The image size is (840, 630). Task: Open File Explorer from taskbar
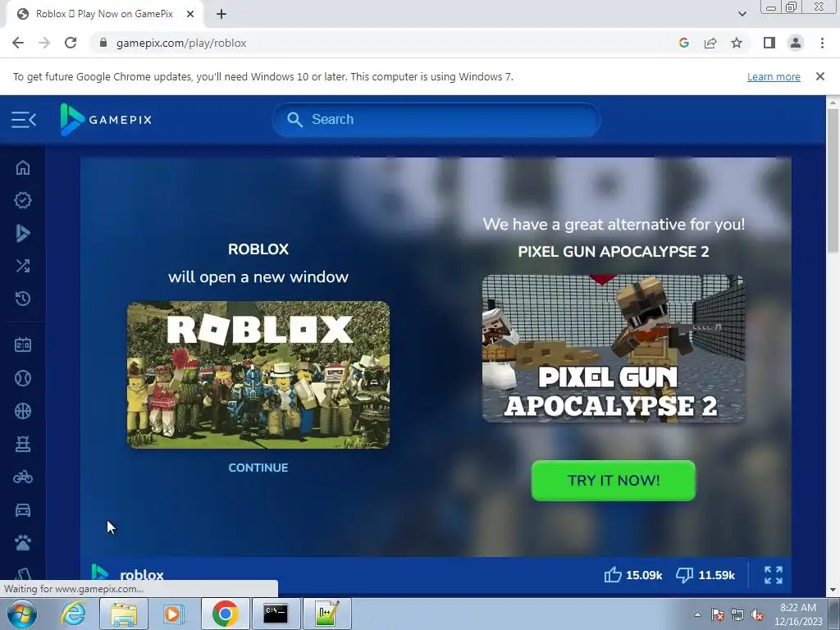coord(124,614)
